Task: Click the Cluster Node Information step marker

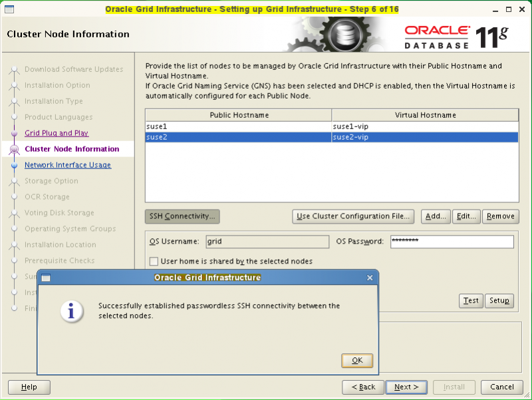Action: (15, 148)
